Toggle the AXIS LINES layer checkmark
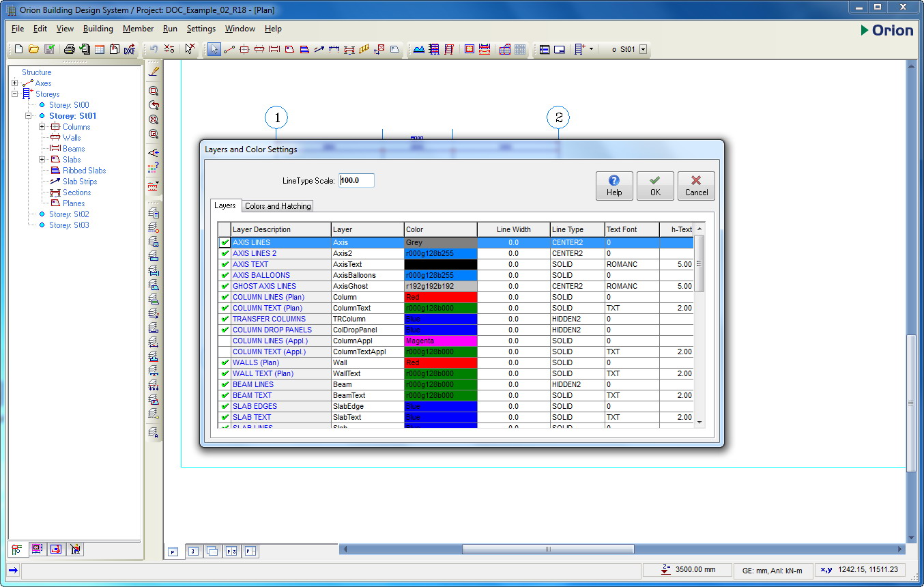The image size is (924, 587). click(x=225, y=242)
